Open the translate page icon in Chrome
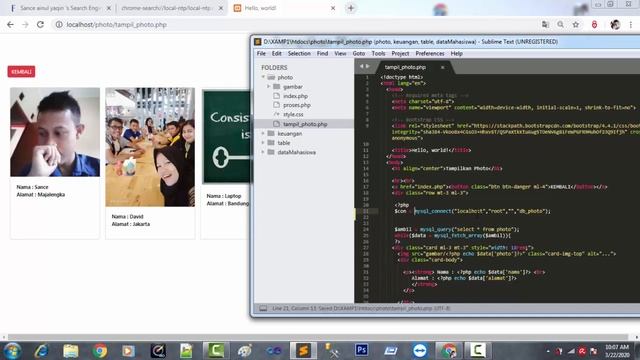The height and width of the screenshot is (360, 640). 545,24
